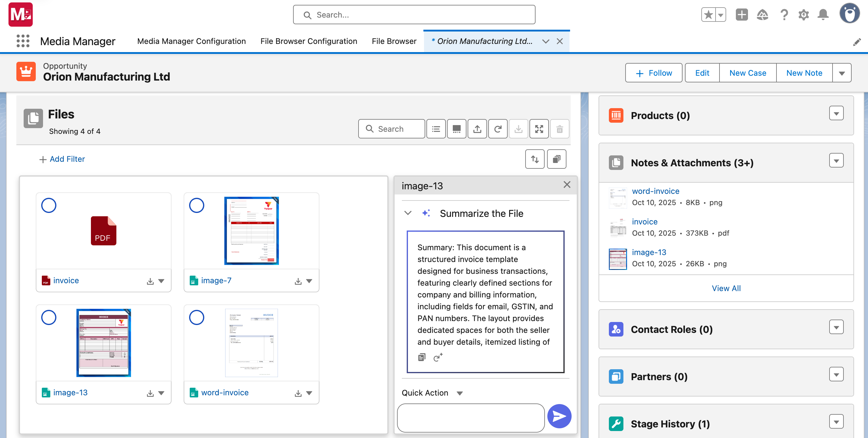Switch to list view in Files
868x438 pixels.
[436, 129]
